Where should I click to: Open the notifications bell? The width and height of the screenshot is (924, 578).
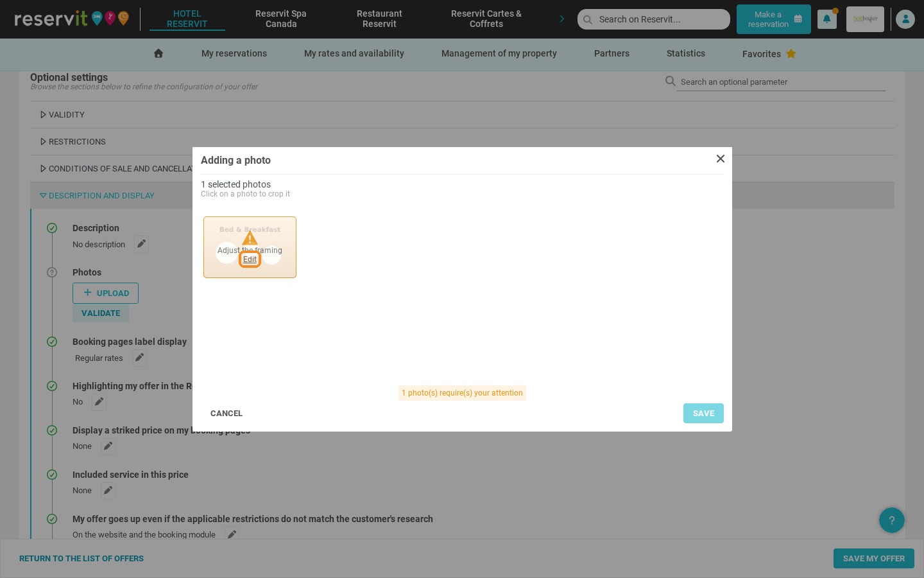coord(826,19)
